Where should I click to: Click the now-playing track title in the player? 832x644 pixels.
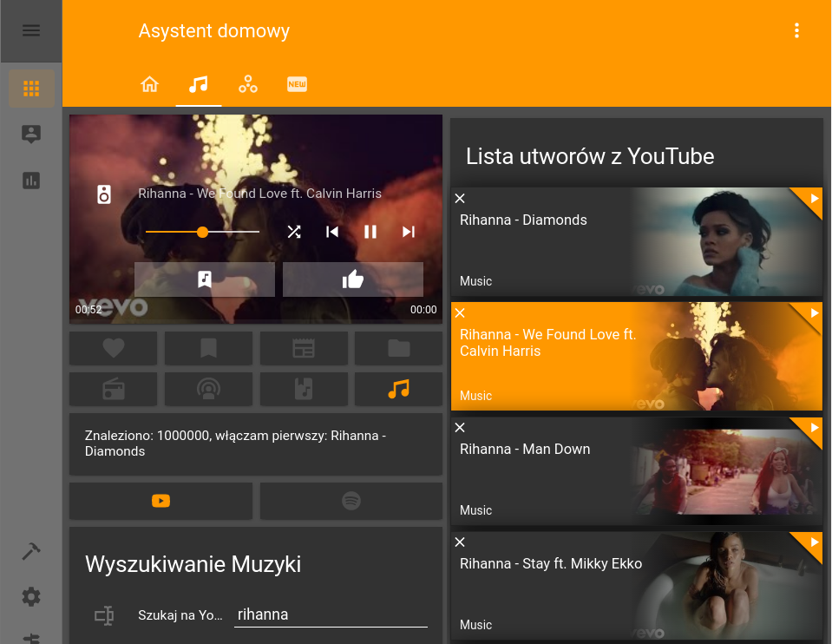(x=260, y=194)
